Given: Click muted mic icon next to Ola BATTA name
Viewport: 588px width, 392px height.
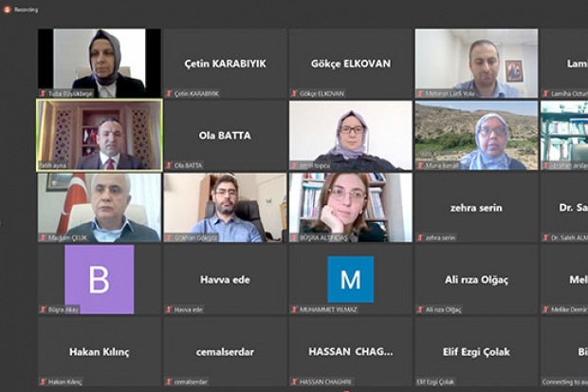Looking at the screenshot, I should (169, 165).
